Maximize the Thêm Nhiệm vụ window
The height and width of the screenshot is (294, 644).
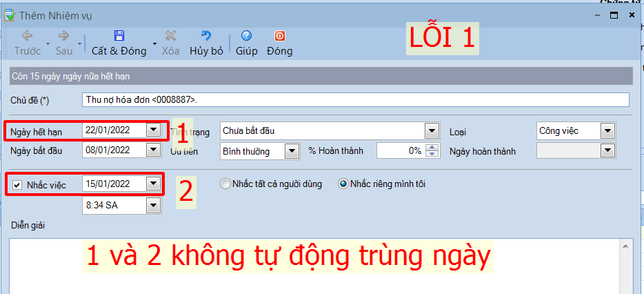(x=614, y=16)
